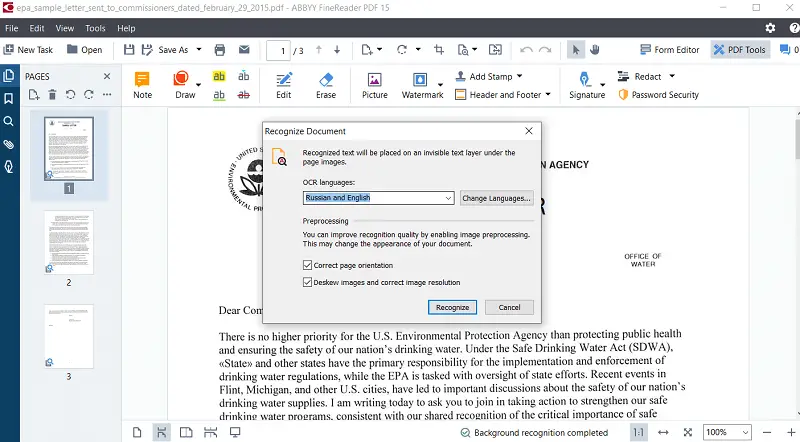Toggle fit width view
800x442 pixels.
[663, 432]
